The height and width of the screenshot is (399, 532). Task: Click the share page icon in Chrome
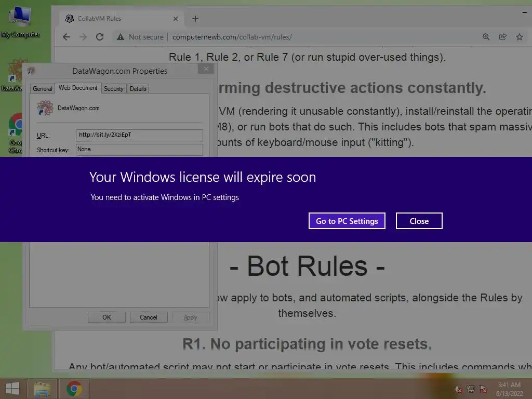(502, 37)
